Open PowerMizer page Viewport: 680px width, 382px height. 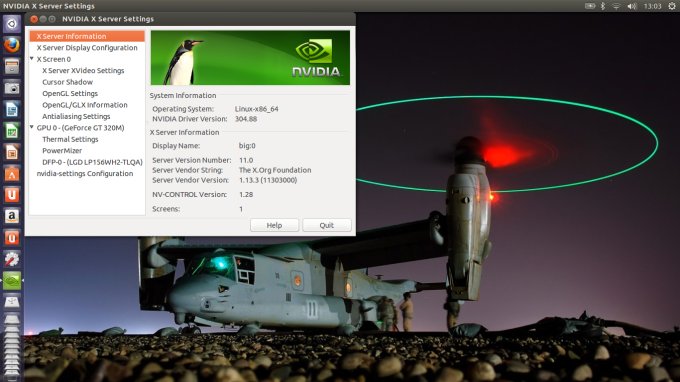pyautogui.click(x=62, y=150)
